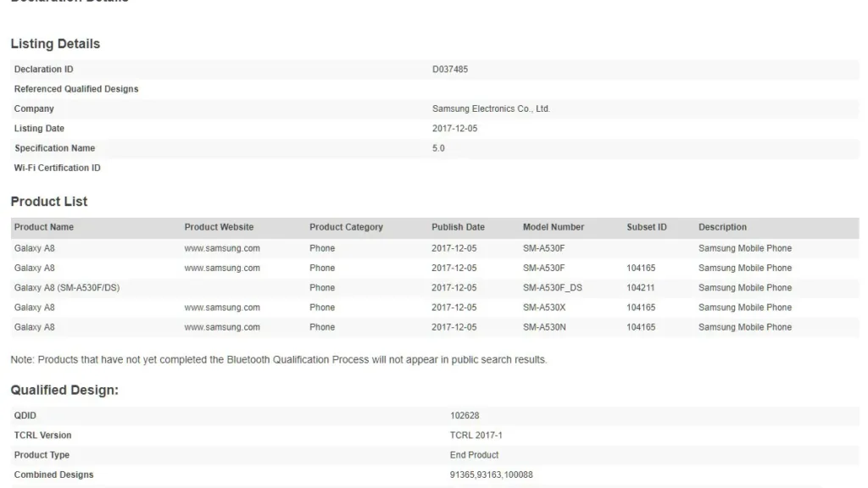Open www.samsung.com in the SM-A530N row
868x488 pixels.
tap(222, 328)
